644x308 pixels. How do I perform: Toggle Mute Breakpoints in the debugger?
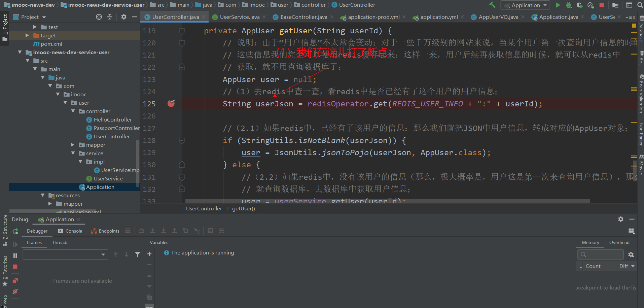click(15, 292)
